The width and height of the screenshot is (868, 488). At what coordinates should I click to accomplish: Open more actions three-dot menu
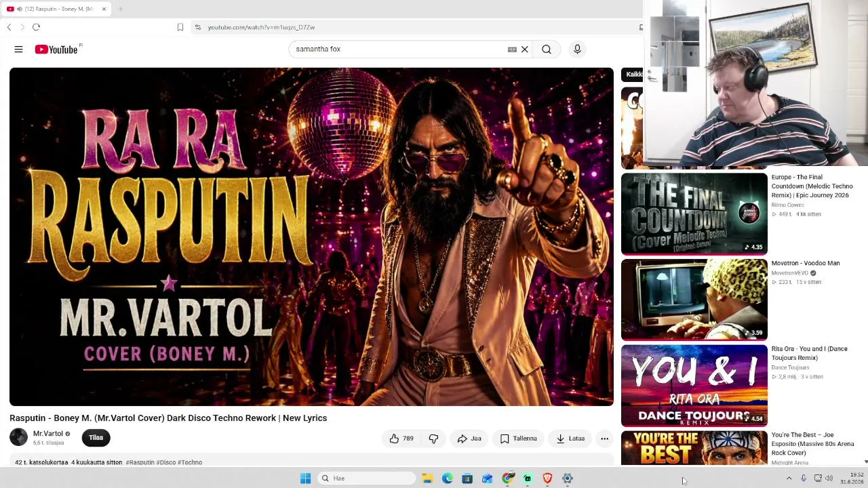(x=605, y=439)
